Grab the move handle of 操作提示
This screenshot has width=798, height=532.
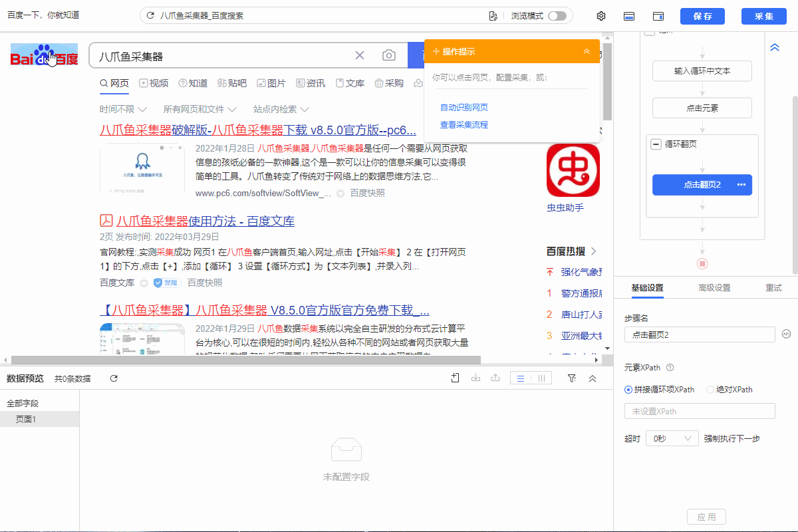point(436,51)
